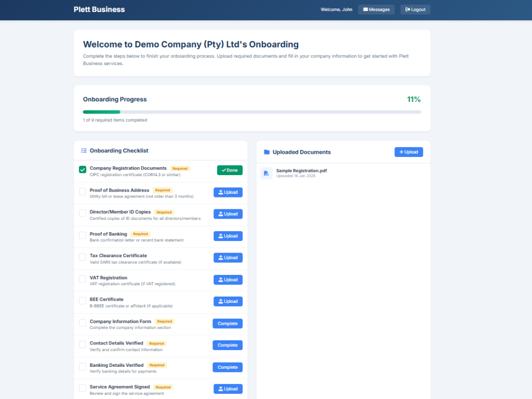The width and height of the screenshot is (532, 399).
Task: Click the logout arrow icon in the header
Action: (407, 9)
